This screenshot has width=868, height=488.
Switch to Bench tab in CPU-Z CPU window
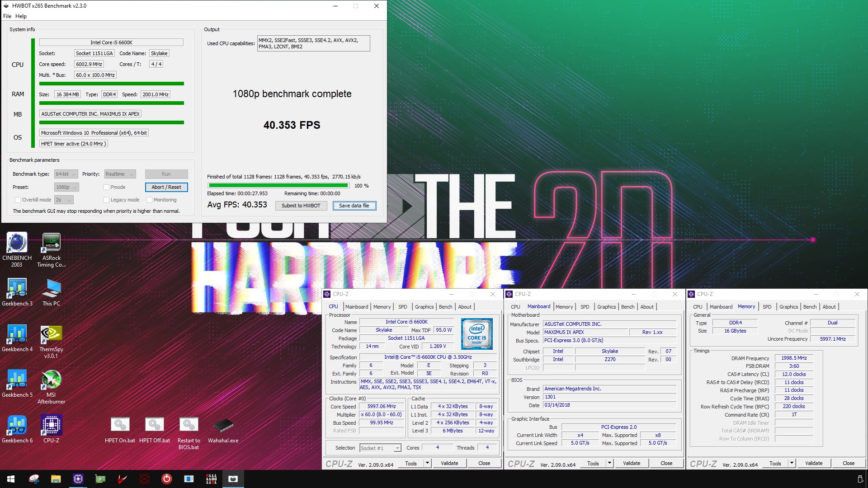click(x=445, y=307)
